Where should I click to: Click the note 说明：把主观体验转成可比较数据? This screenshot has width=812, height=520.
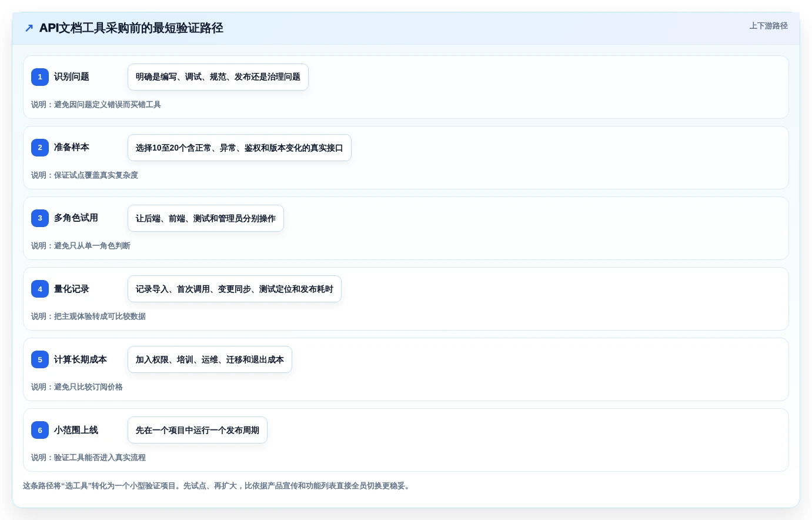point(88,316)
